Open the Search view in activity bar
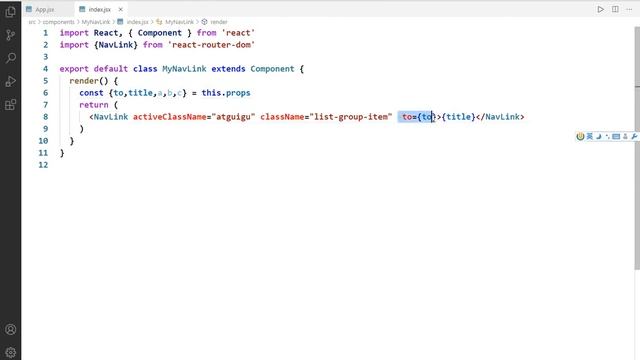The width and height of the screenshot is (640, 360). pyautogui.click(x=11, y=58)
